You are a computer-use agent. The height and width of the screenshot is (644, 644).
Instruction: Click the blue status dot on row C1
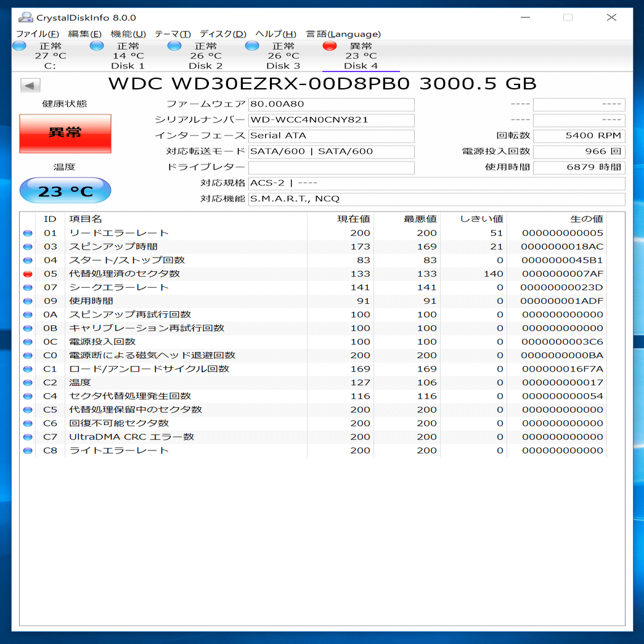(28, 369)
